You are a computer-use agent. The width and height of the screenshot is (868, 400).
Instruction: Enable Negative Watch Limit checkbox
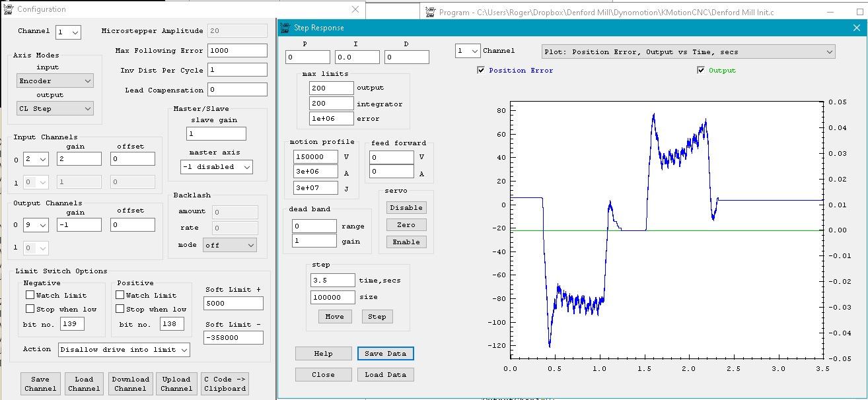[30, 295]
